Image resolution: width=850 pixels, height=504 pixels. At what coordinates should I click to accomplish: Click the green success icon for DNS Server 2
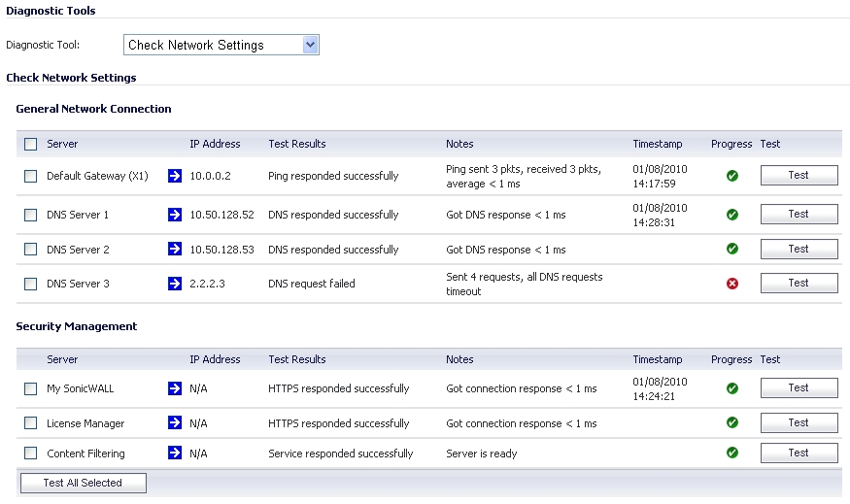(732, 250)
